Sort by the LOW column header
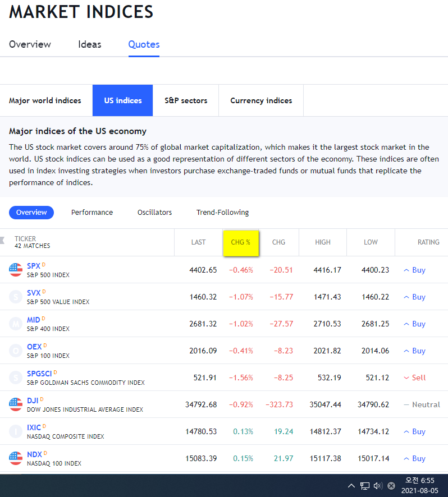The width and height of the screenshot is (448, 497). 371,242
